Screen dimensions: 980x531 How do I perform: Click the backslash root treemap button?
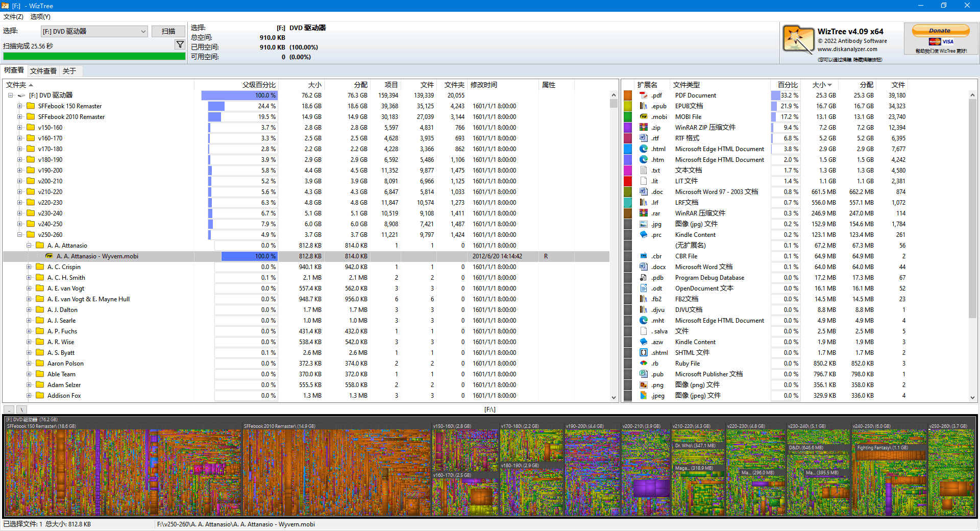21,409
